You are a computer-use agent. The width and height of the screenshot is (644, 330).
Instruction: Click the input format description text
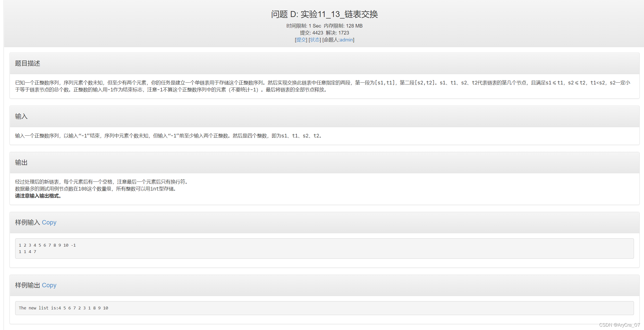(x=168, y=136)
